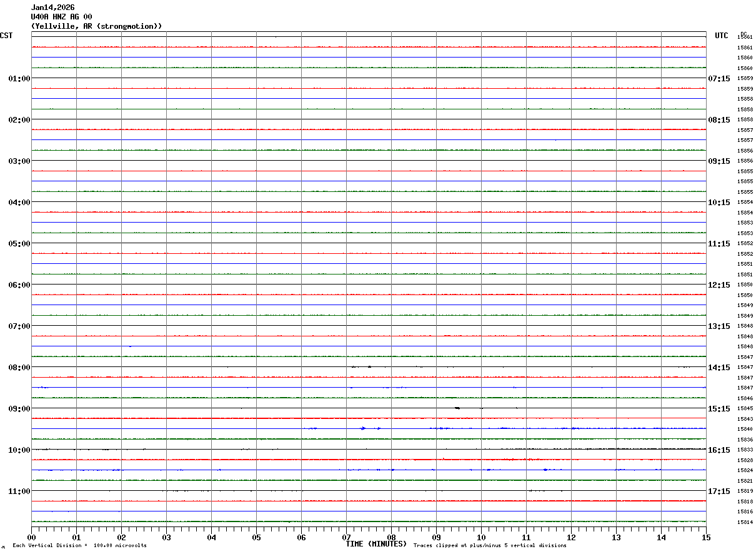Select the 11:00 CST time label
The height and width of the screenshot is (554, 756).
(x=19, y=491)
